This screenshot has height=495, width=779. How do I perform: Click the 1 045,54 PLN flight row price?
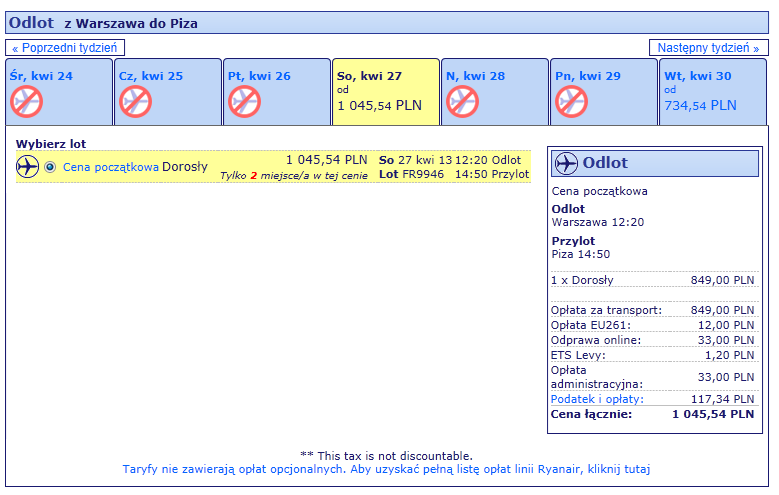pos(326,160)
